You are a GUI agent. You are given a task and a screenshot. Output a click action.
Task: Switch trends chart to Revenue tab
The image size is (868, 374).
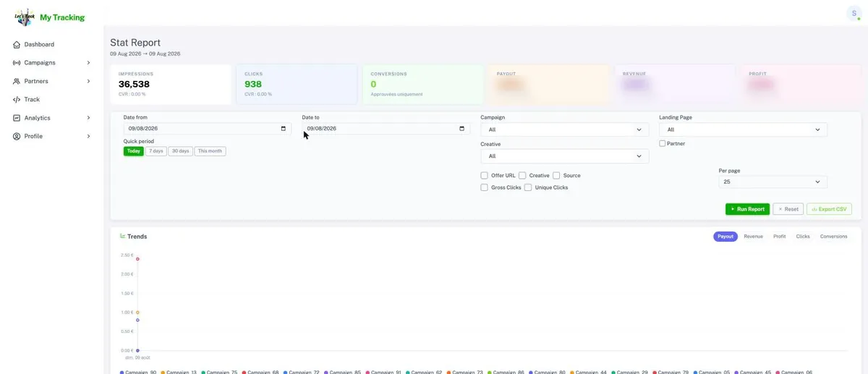(753, 237)
